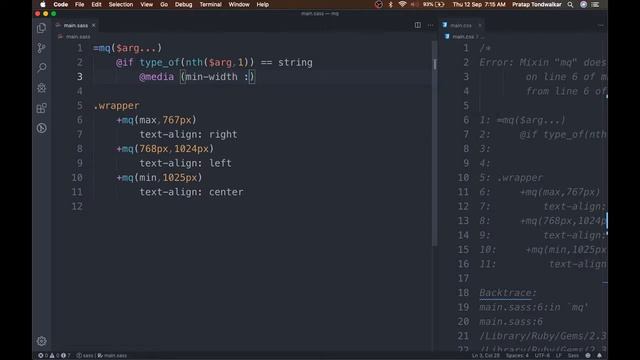Change end of line via LF
The image size is (640, 360).
[x=558, y=356]
